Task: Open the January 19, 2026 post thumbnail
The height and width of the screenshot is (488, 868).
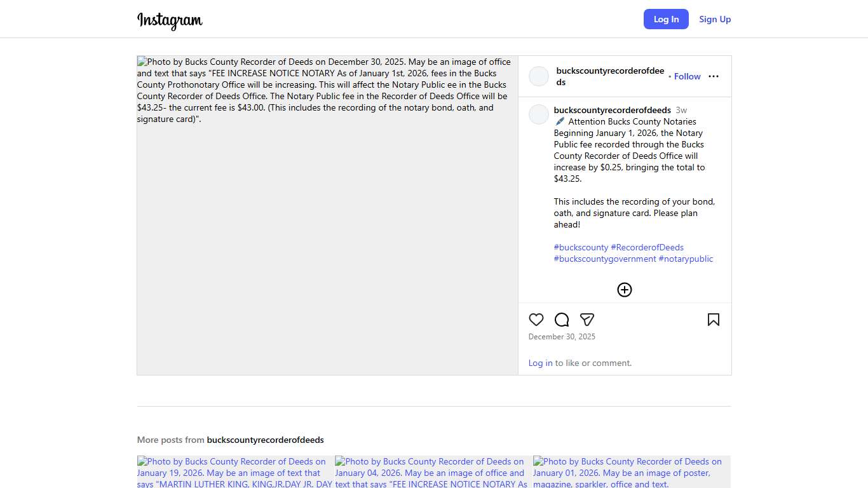Action: 235,472
